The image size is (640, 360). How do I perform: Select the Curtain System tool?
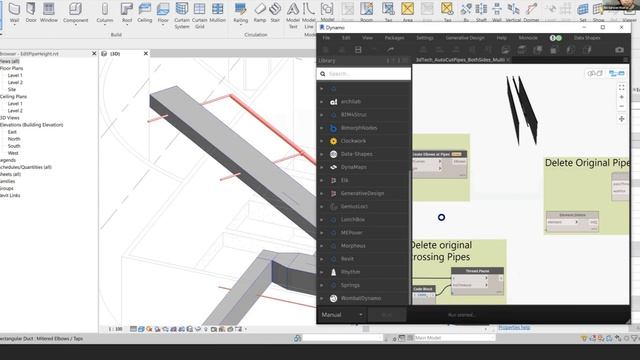[x=182, y=15]
